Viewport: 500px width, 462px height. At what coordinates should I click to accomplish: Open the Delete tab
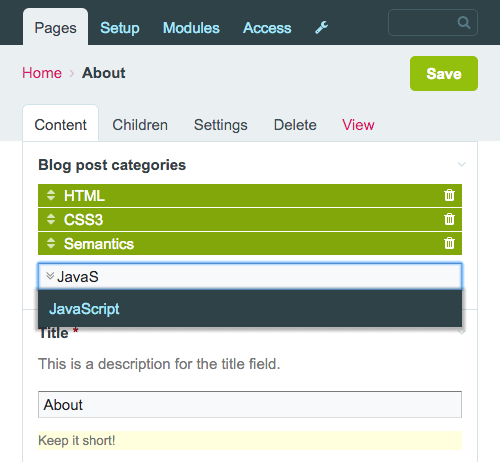[x=295, y=125]
